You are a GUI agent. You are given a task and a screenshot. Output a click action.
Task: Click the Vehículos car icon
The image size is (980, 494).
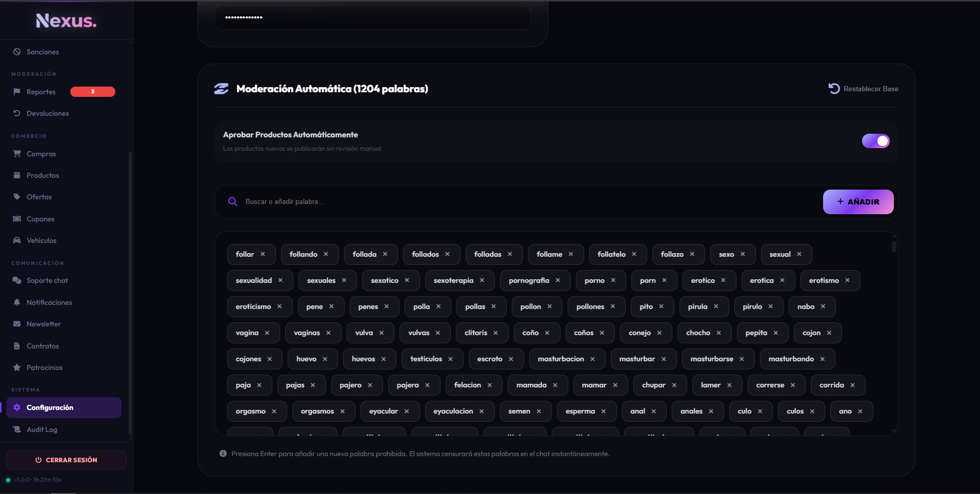coord(17,240)
